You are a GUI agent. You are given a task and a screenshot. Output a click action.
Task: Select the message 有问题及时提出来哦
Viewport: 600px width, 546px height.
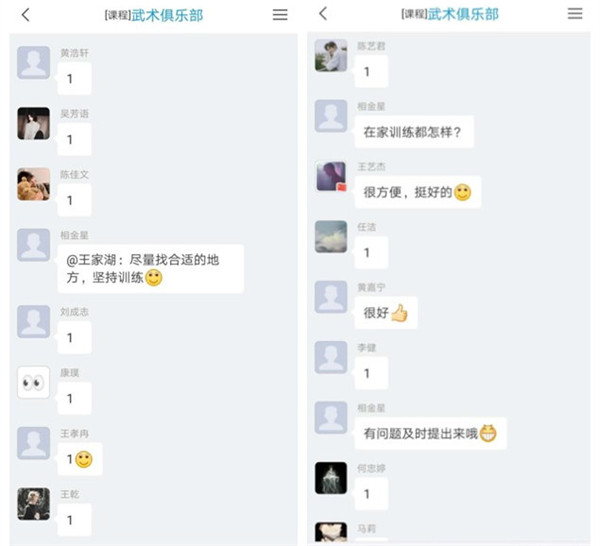(430, 433)
